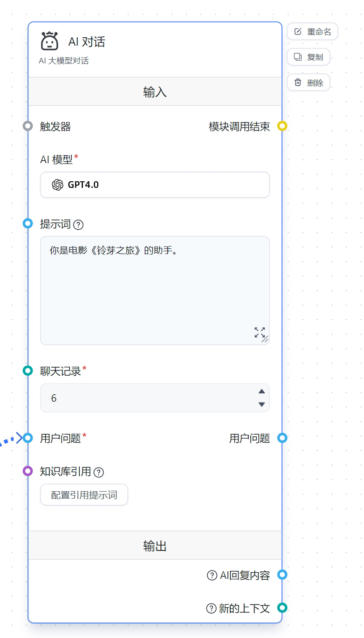
Task: Click the help icon next to AI回复内容
Action: coord(212,575)
